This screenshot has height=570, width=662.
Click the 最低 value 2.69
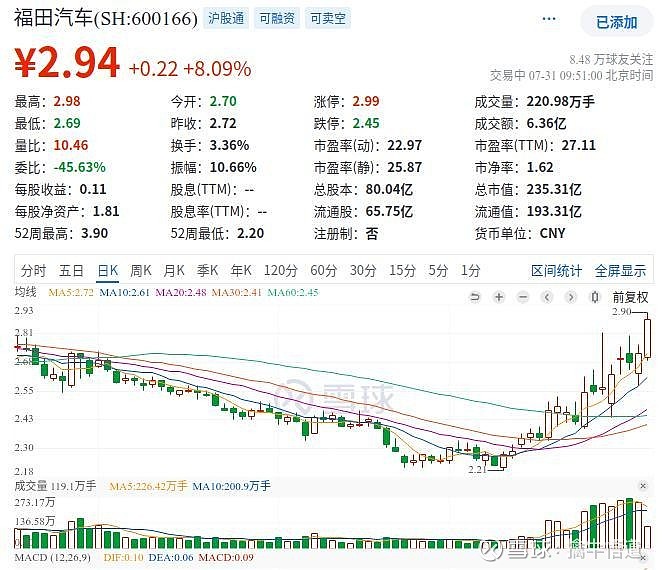click(67, 123)
